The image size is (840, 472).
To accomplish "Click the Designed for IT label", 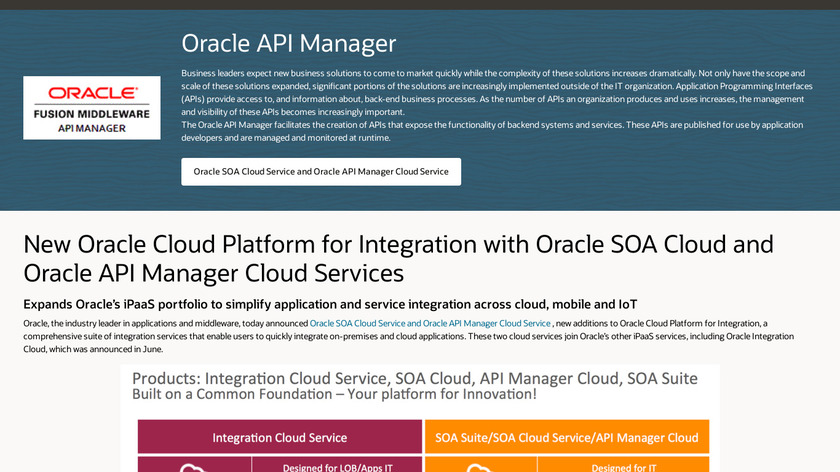I will tap(623, 466).
